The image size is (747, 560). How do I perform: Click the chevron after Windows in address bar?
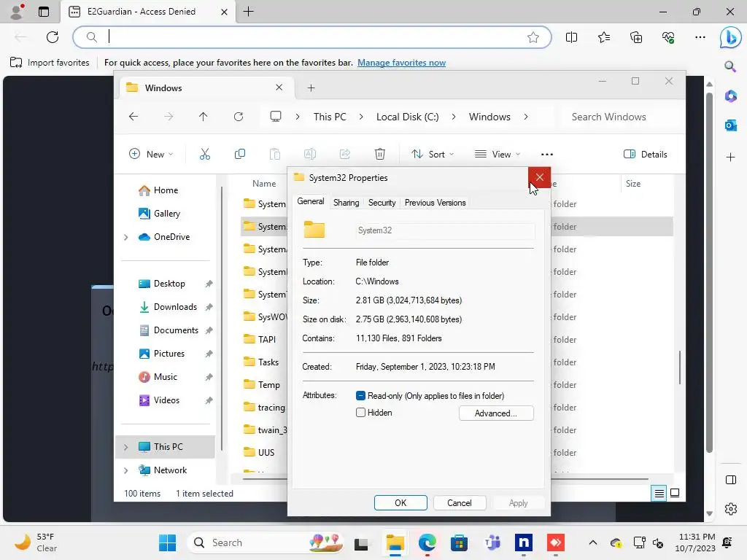pos(525,117)
